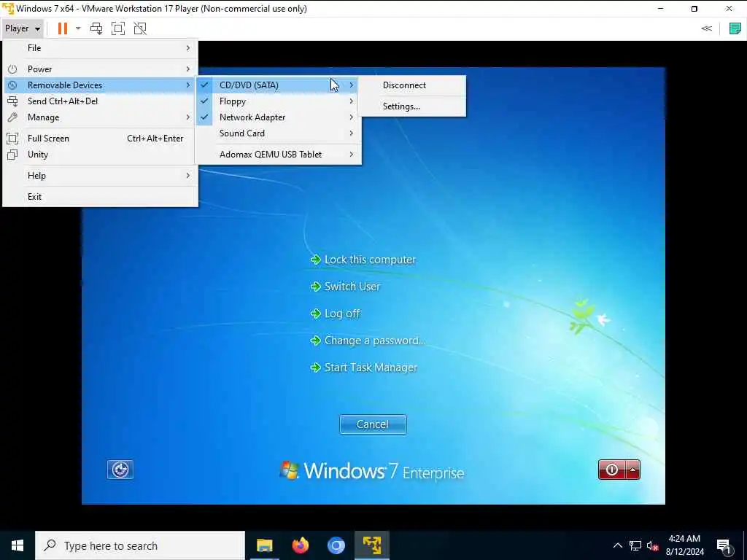Open File Explorer from the taskbar

tap(264, 545)
